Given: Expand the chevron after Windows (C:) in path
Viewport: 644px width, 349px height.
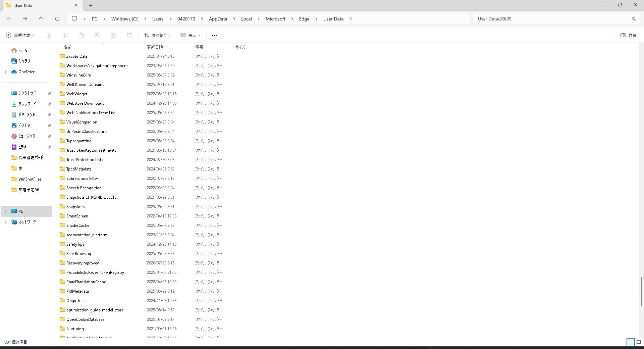Looking at the screenshot, I should pyautogui.click(x=145, y=19).
